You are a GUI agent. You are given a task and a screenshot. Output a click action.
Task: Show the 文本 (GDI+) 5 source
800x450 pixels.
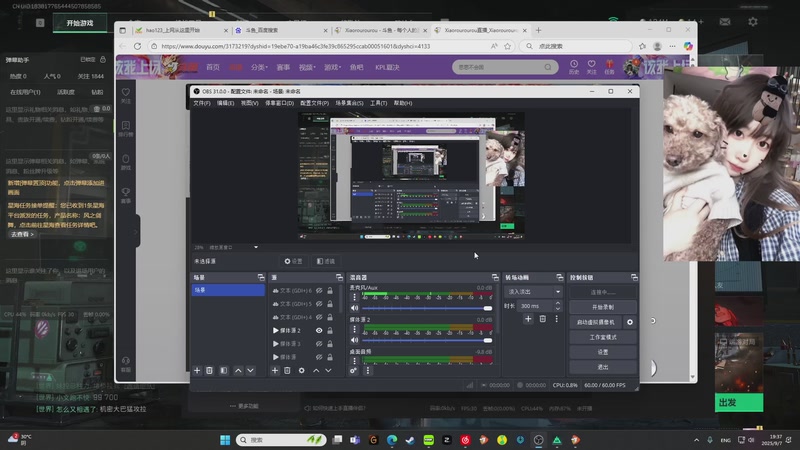(319, 304)
